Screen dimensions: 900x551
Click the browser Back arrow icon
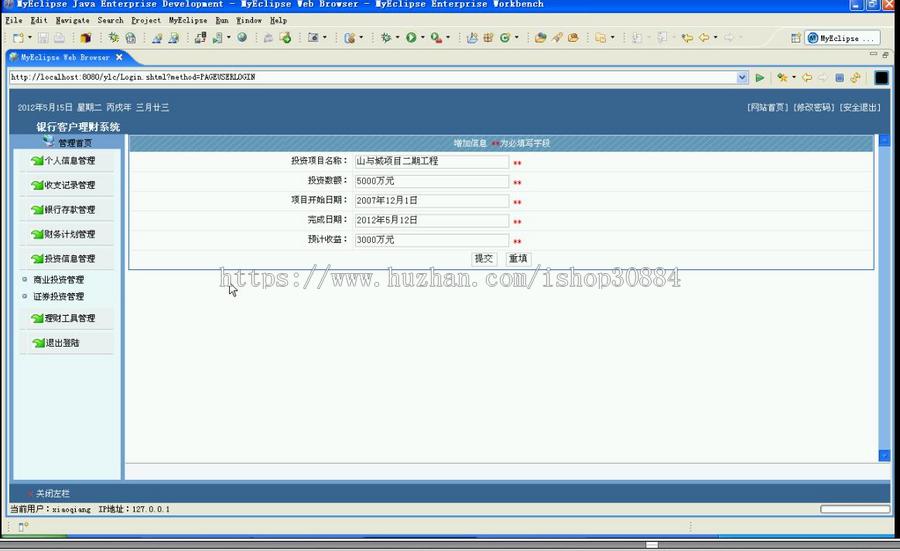click(x=807, y=77)
